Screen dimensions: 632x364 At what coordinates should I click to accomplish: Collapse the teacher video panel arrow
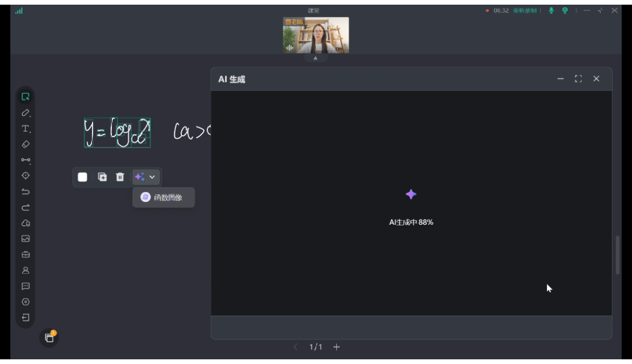tap(316, 58)
